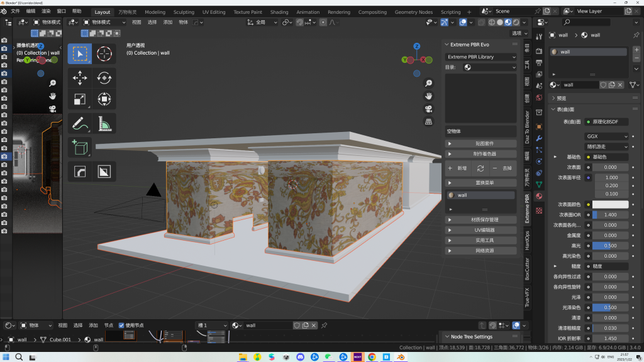The width and height of the screenshot is (644, 362).
Task: Toggle viewport overlays display
Action: 463,22
